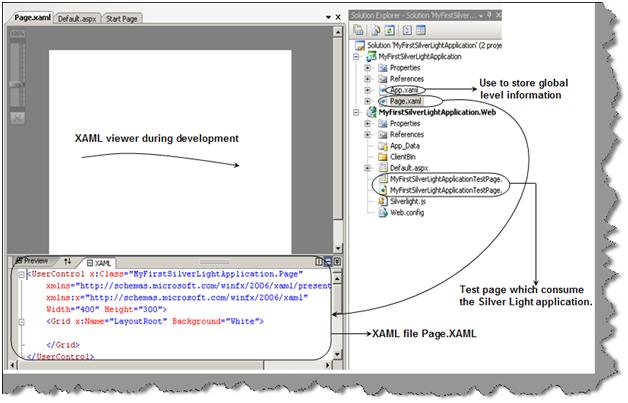628x403 pixels.
Task: Click the closing </Grid> tag in the code
Action: (x=63, y=345)
